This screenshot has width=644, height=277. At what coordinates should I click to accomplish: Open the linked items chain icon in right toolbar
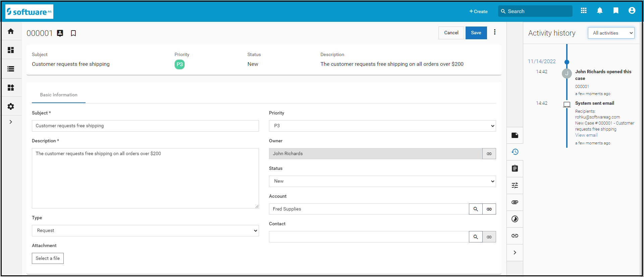click(515, 236)
